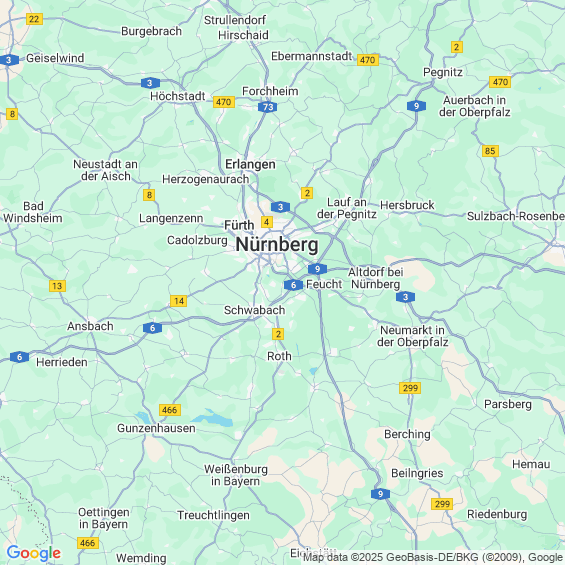This screenshot has width=565, height=565.
Task: Select the Treuchtlingen label
Action: 213,515
